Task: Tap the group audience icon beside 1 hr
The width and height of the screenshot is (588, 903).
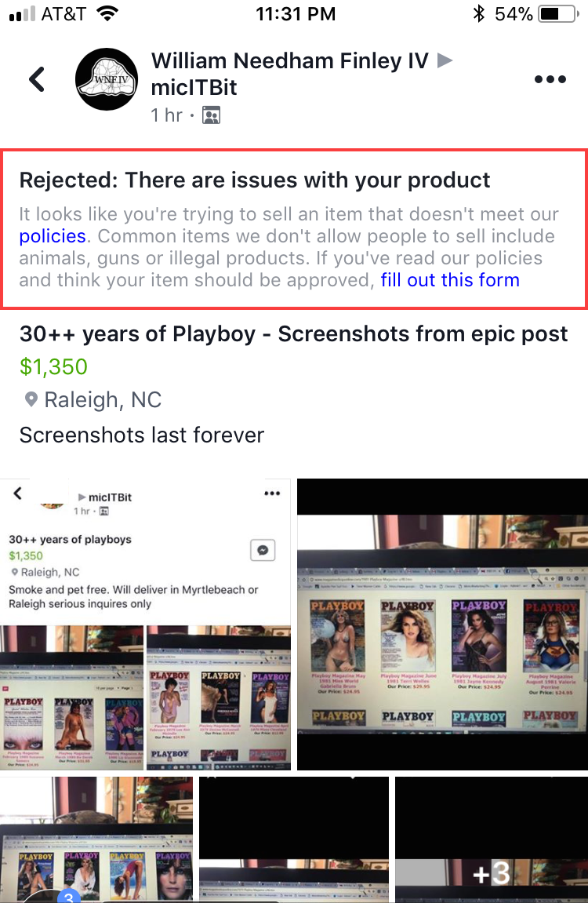Action: pos(211,115)
